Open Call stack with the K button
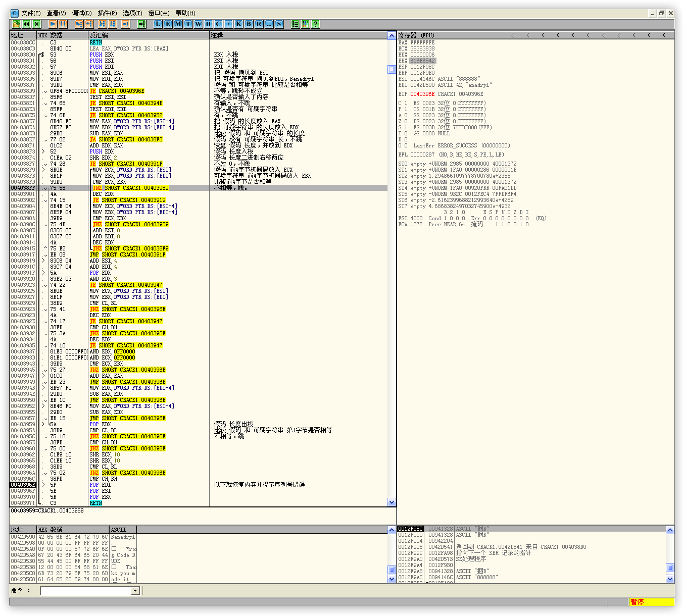Screen dimensions: 684x616 pyautogui.click(x=238, y=24)
